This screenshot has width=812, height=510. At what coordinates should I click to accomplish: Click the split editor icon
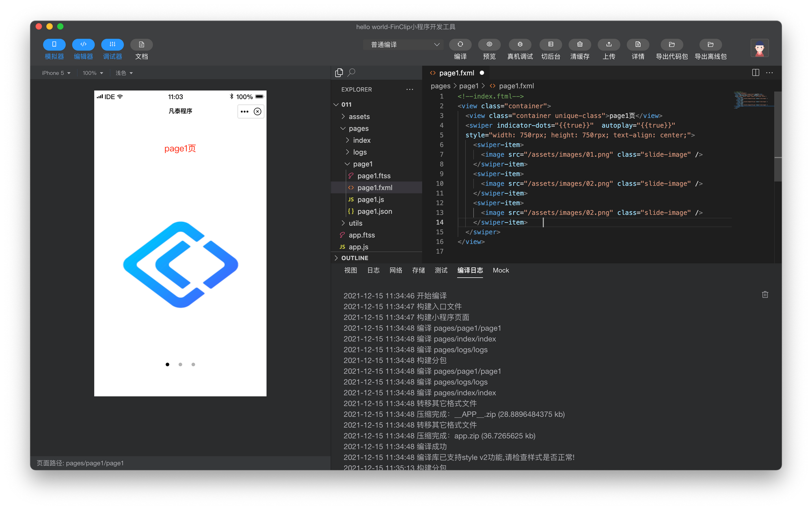(x=756, y=72)
